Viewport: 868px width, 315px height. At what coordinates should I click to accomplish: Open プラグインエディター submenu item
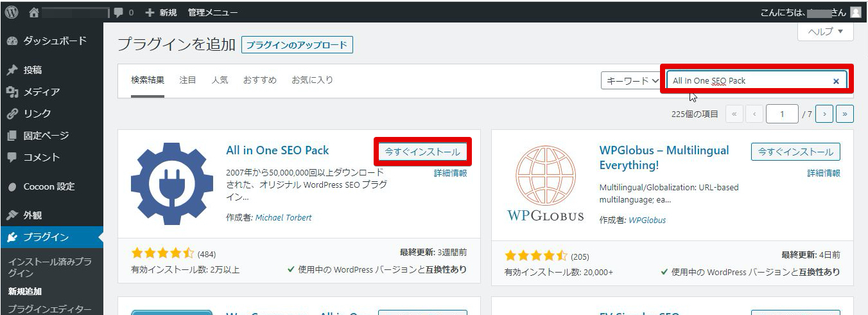point(49,309)
